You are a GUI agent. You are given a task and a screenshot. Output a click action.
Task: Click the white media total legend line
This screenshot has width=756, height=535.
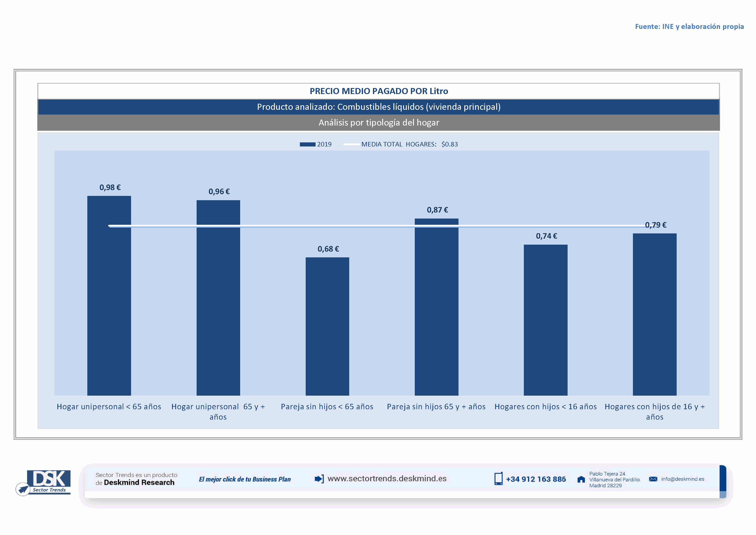coord(351,144)
